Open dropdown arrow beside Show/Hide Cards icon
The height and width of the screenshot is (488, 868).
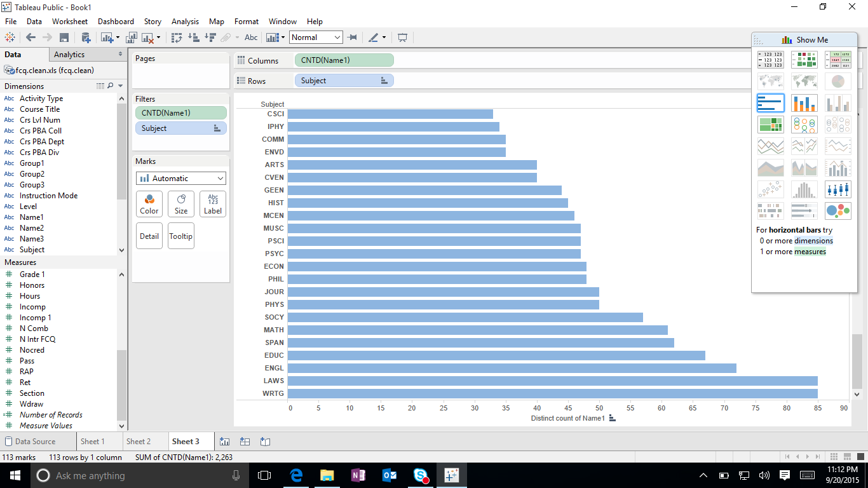point(283,37)
